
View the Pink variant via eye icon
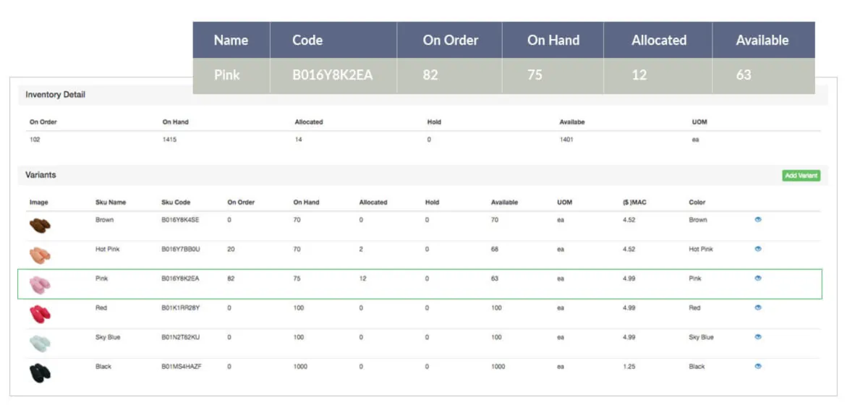(x=758, y=278)
